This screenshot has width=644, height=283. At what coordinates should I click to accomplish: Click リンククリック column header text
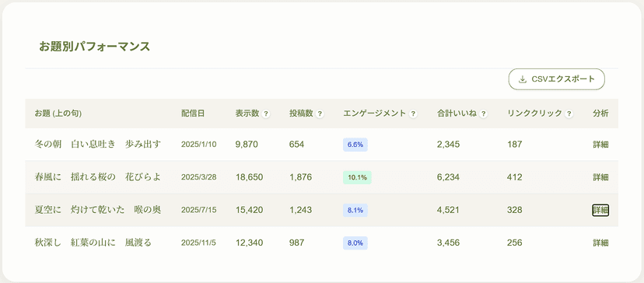coord(535,114)
